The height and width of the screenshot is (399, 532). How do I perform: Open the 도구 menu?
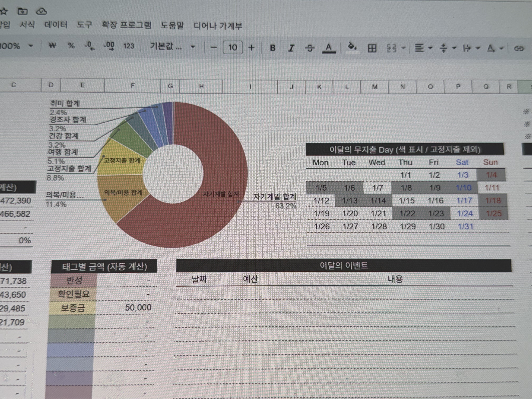84,25
